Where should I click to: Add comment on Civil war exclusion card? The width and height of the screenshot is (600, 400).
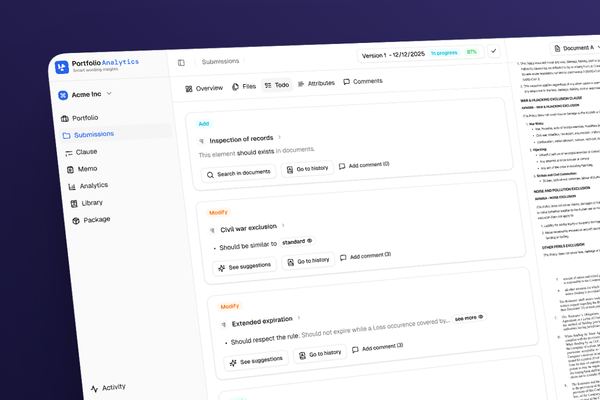click(365, 256)
